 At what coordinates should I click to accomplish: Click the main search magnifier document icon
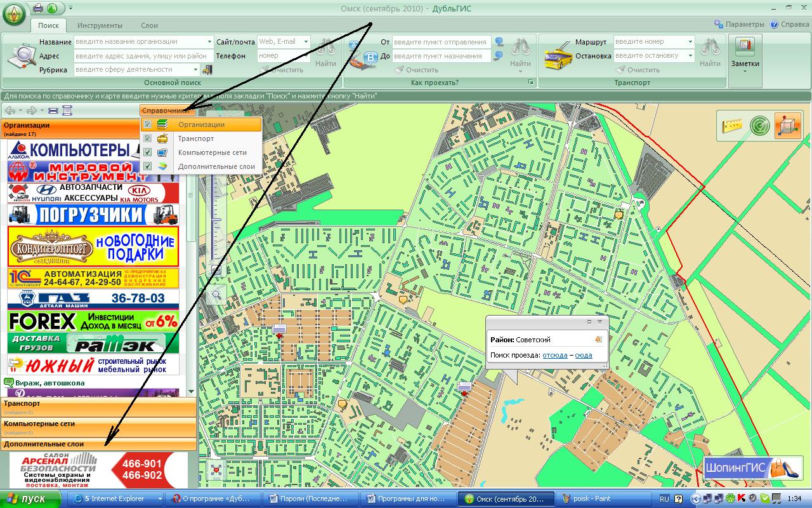(21, 56)
